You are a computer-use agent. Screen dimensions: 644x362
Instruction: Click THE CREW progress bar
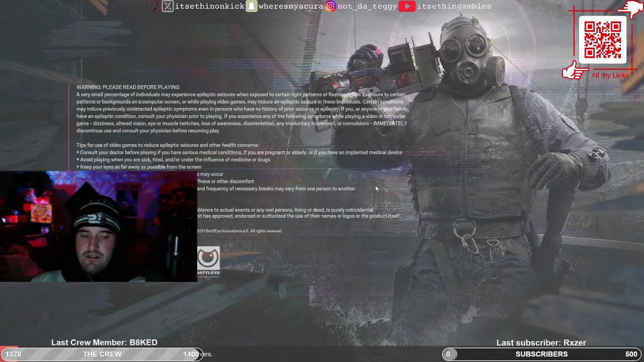coord(101,354)
